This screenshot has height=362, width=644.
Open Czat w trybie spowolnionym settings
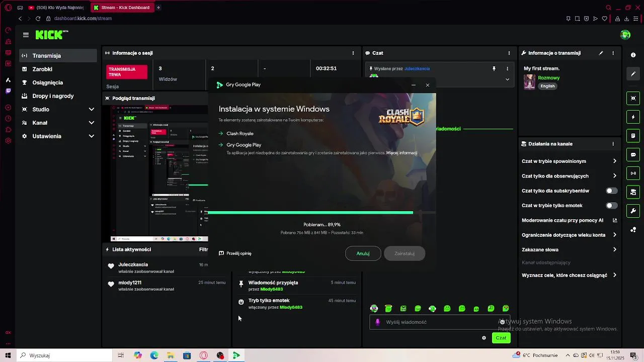point(569,161)
